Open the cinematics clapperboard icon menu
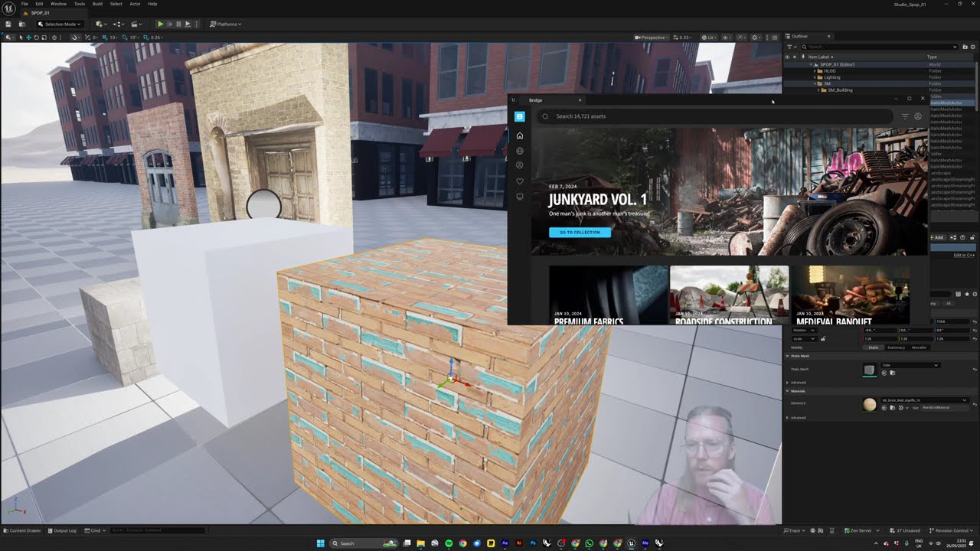Image resolution: width=980 pixels, height=551 pixels. pyautogui.click(x=136, y=24)
